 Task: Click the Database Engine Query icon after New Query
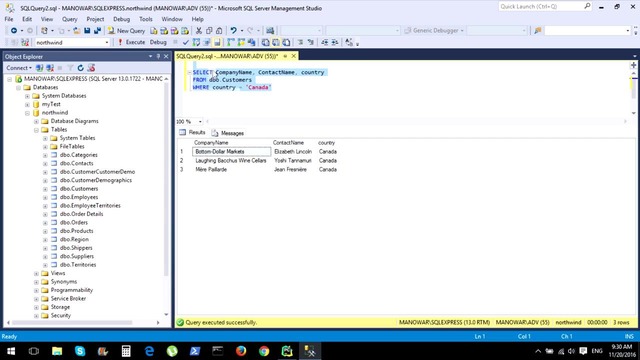coord(153,31)
